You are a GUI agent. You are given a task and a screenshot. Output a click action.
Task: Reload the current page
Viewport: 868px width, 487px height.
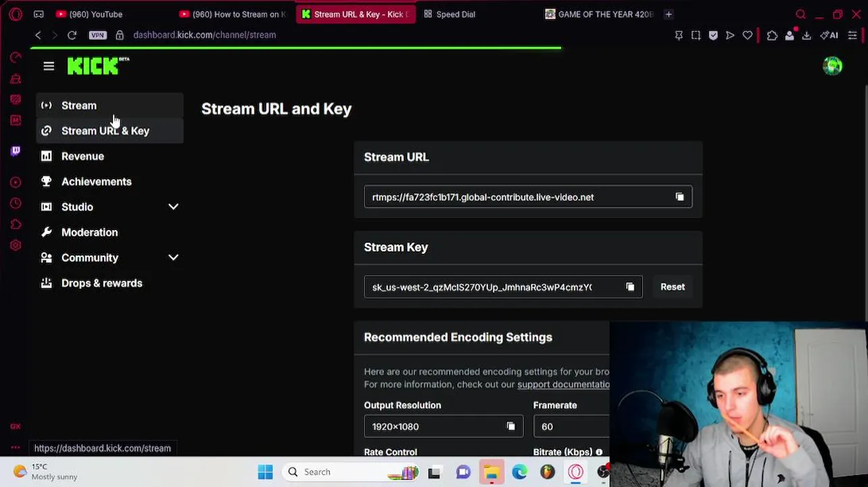[72, 35]
